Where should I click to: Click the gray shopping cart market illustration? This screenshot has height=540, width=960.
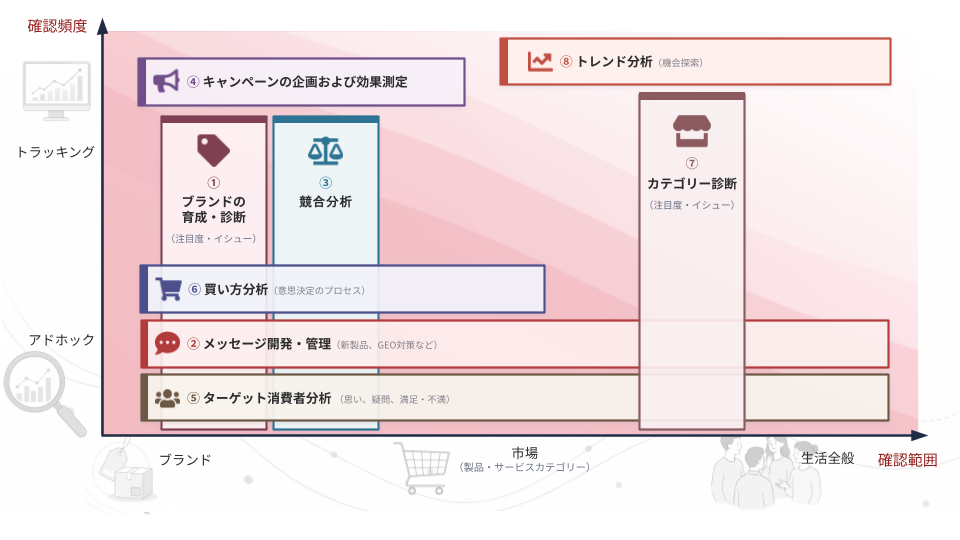pos(421,468)
